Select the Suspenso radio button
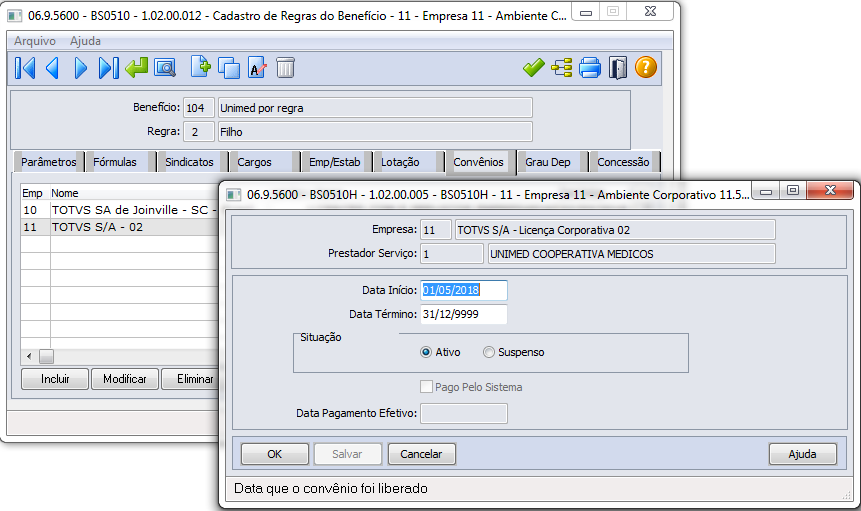 (489, 352)
